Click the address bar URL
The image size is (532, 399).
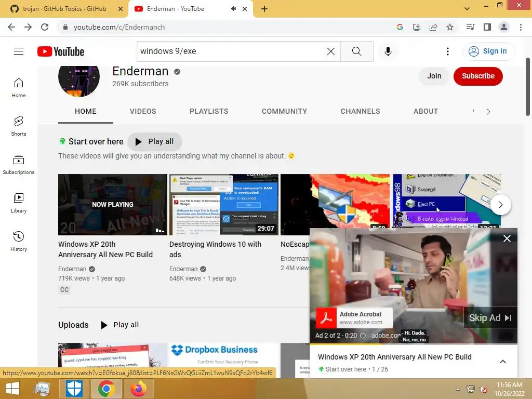119,27
